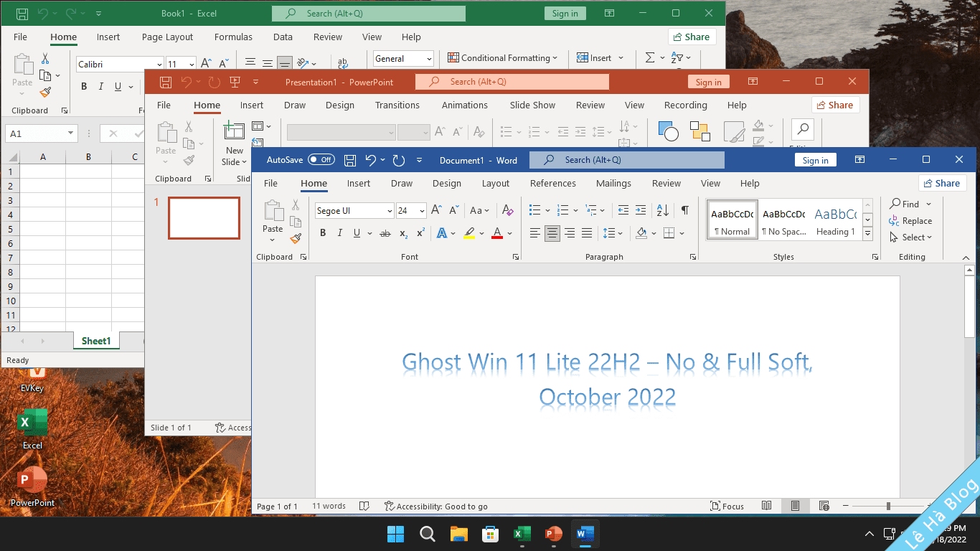Apply yellow text highlight color in Word
980x551 pixels.
point(468,232)
